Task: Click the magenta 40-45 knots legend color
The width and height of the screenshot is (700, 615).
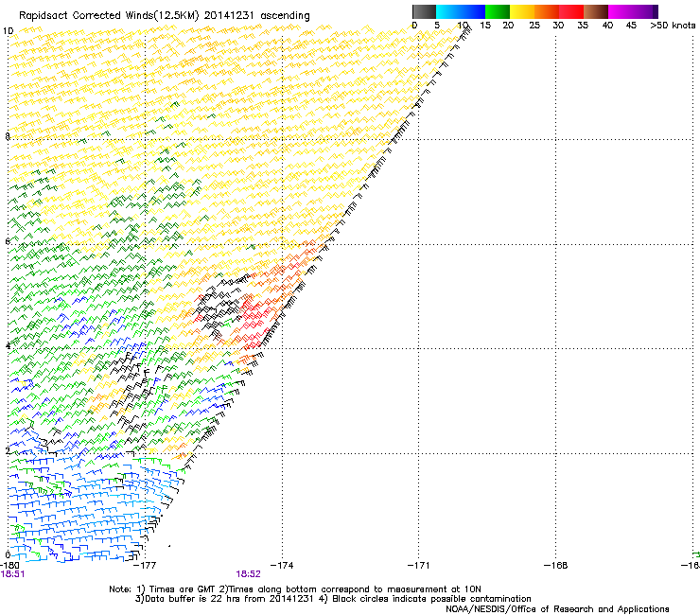Action: [621, 11]
